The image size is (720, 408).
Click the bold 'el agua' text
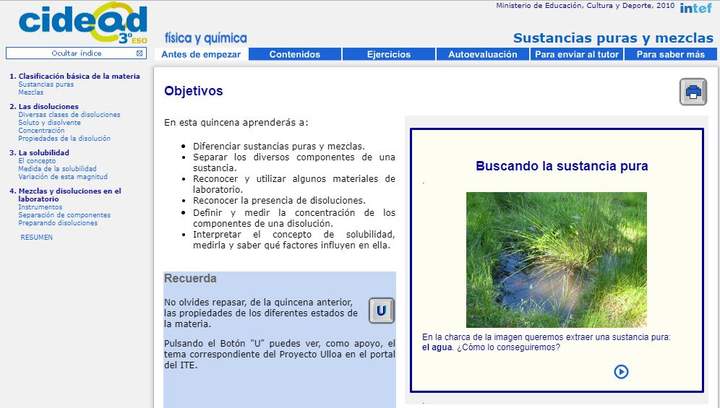tap(437, 347)
